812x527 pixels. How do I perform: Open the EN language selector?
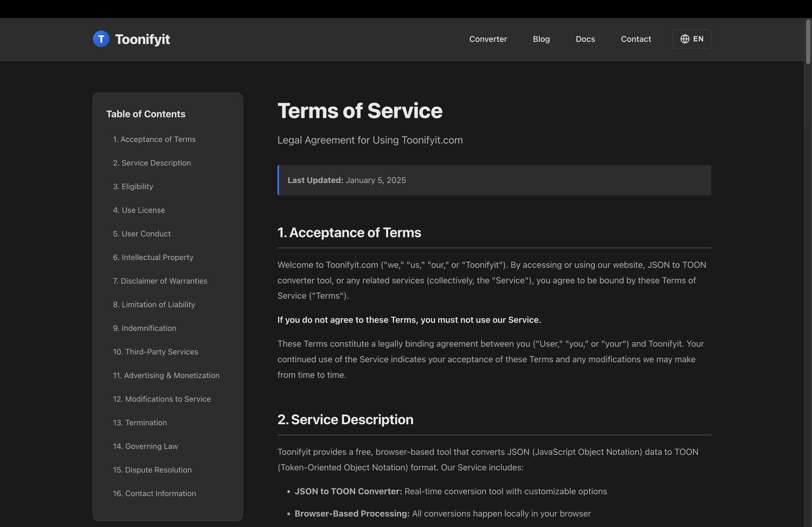click(x=691, y=39)
